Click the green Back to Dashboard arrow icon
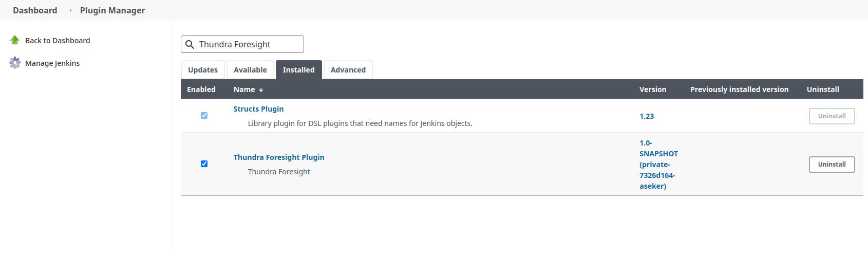This screenshot has width=868, height=254. click(14, 40)
